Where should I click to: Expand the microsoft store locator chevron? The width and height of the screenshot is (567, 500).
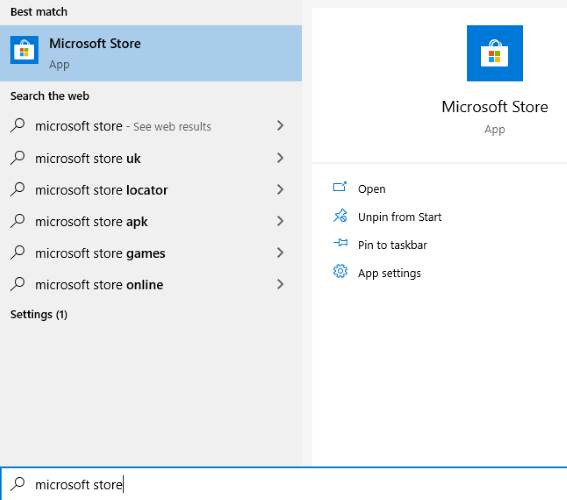coord(280,189)
